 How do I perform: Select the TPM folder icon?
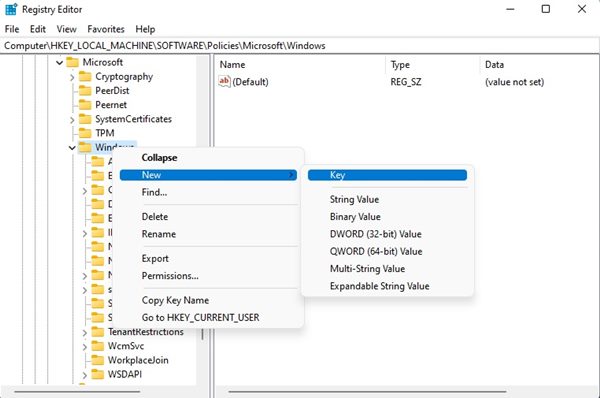click(x=85, y=133)
